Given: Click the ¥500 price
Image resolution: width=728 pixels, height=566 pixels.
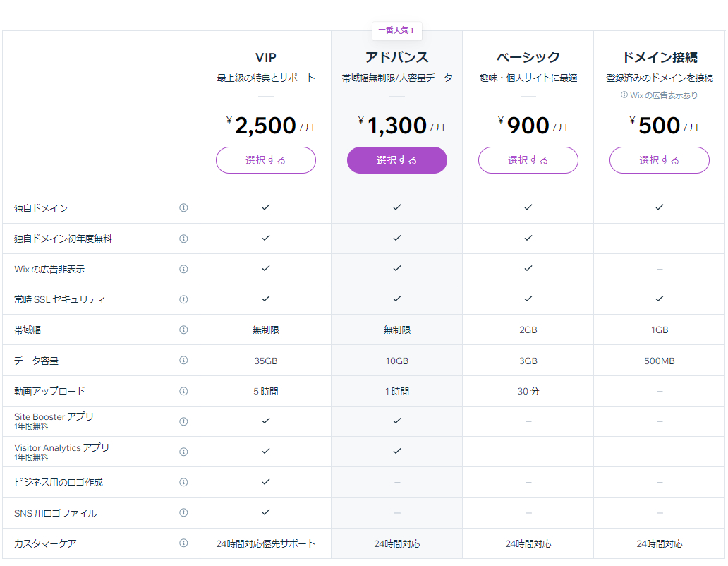Looking at the screenshot, I should 664,126.
